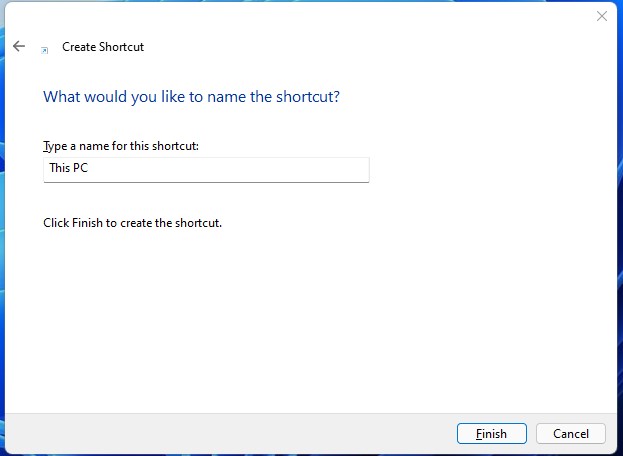Viewport: 623px width, 456px height.
Task: Click the 'Create Shortcut' window title text
Action: click(x=103, y=47)
